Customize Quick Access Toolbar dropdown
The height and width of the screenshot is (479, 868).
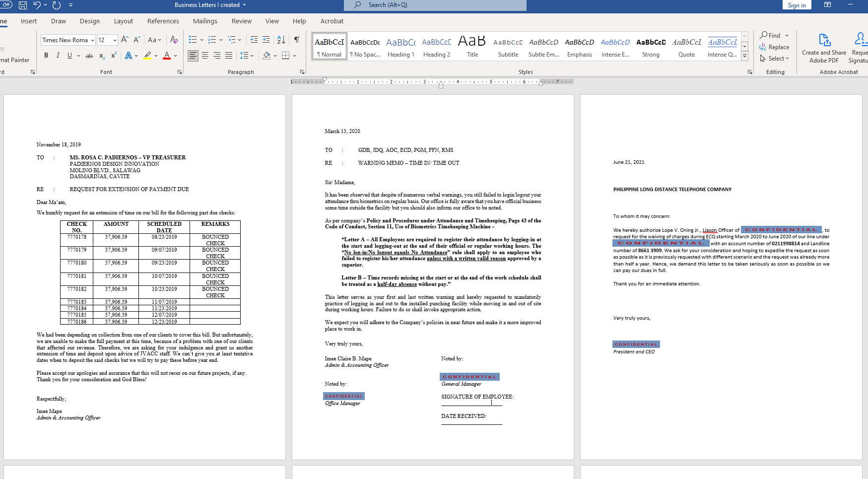pyautogui.click(x=70, y=5)
